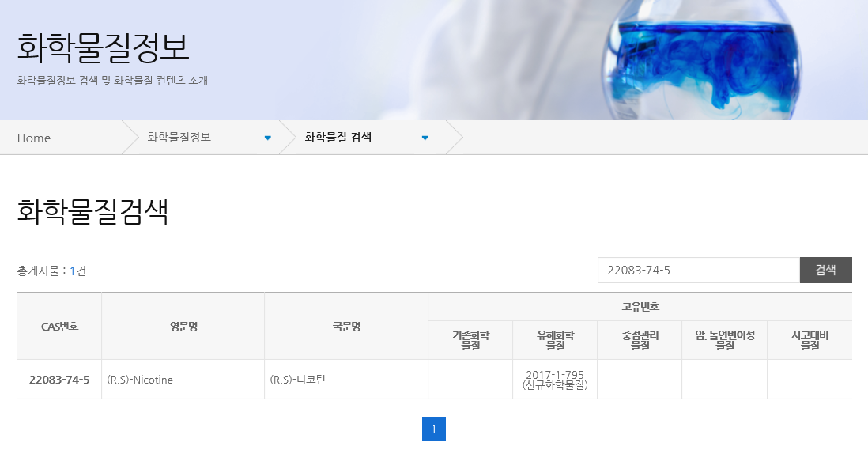This screenshot has width=868, height=458.
Task: Select the 화학물질정보 breadcrumb item
Action: point(179,138)
